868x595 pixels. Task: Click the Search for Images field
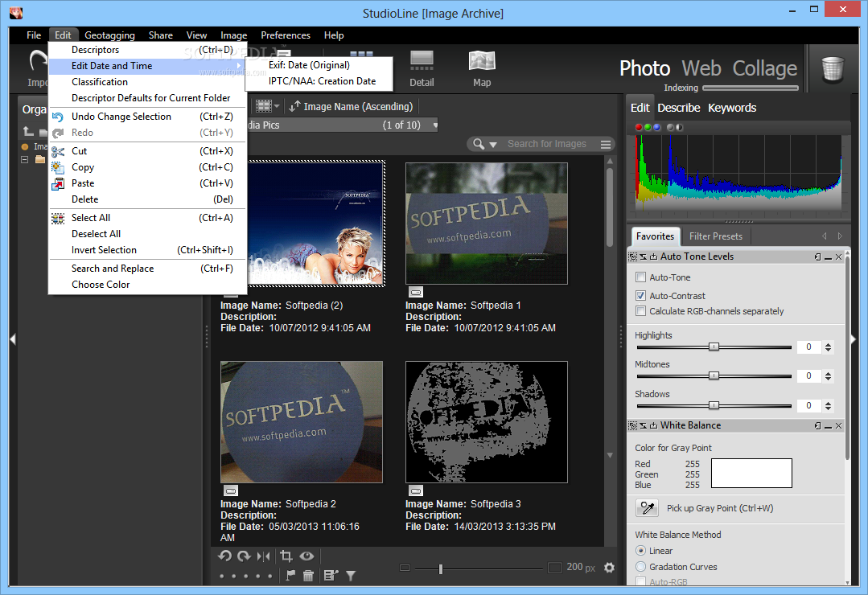tap(547, 144)
